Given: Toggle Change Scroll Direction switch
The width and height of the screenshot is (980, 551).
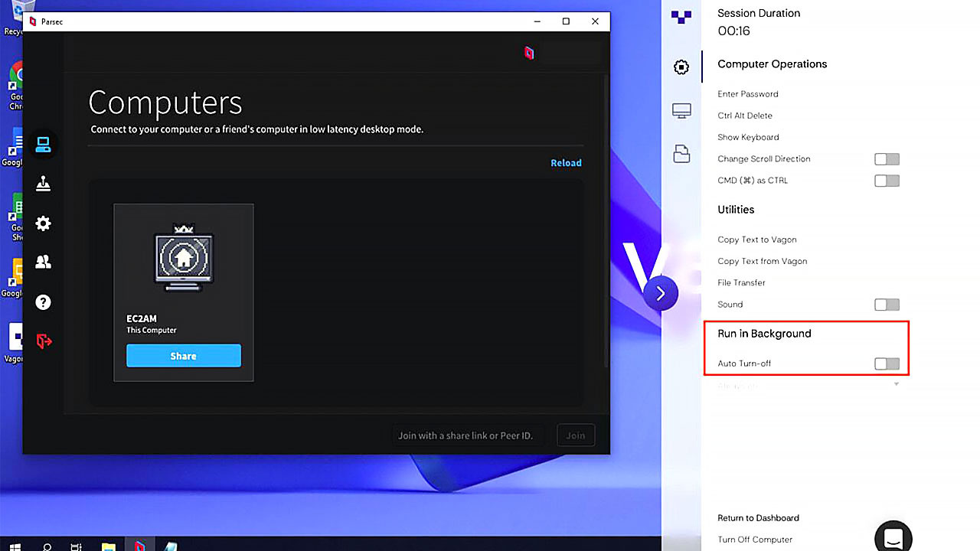Looking at the screenshot, I should (x=887, y=159).
